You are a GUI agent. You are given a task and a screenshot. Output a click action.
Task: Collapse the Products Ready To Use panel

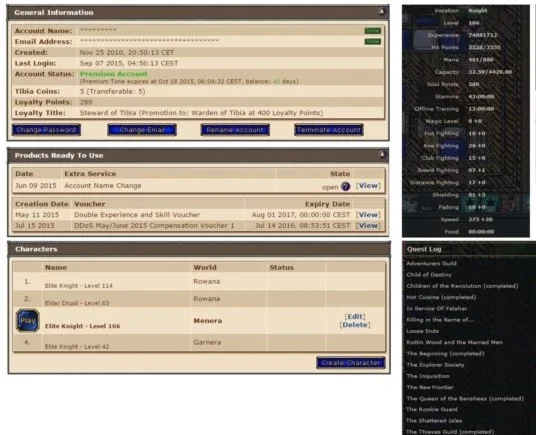[x=381, y=155]
